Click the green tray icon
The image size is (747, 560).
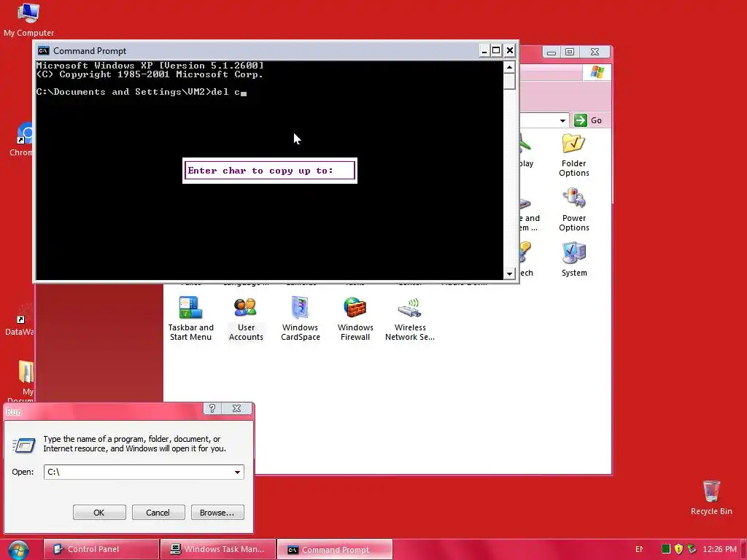[x=666, y=549]
